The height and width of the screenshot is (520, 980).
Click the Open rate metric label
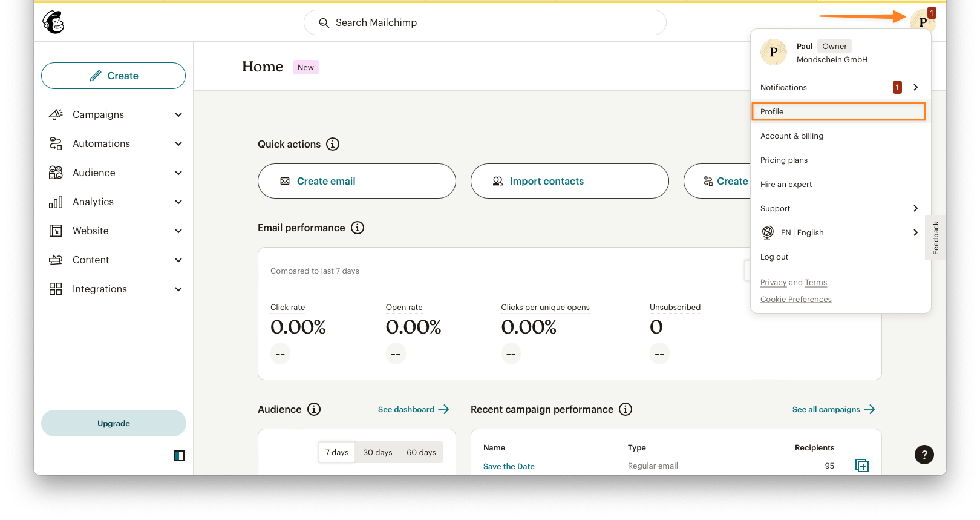coord(404,307)
